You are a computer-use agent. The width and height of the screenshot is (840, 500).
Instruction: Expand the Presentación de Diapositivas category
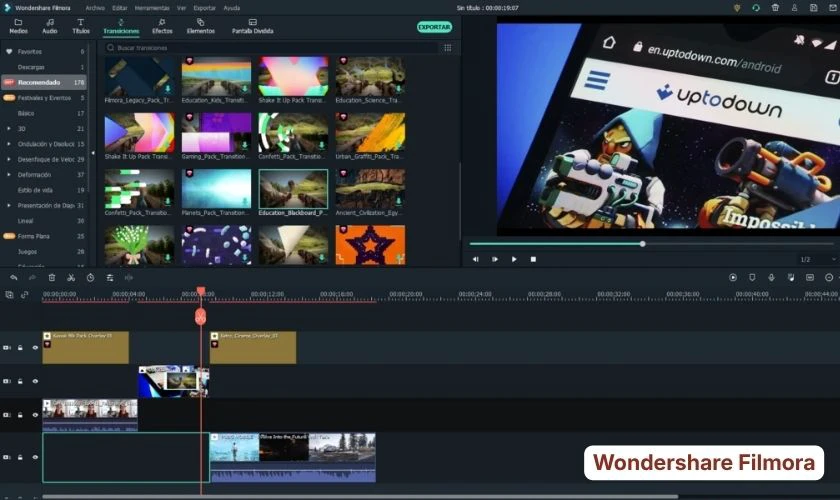(9, 206)
